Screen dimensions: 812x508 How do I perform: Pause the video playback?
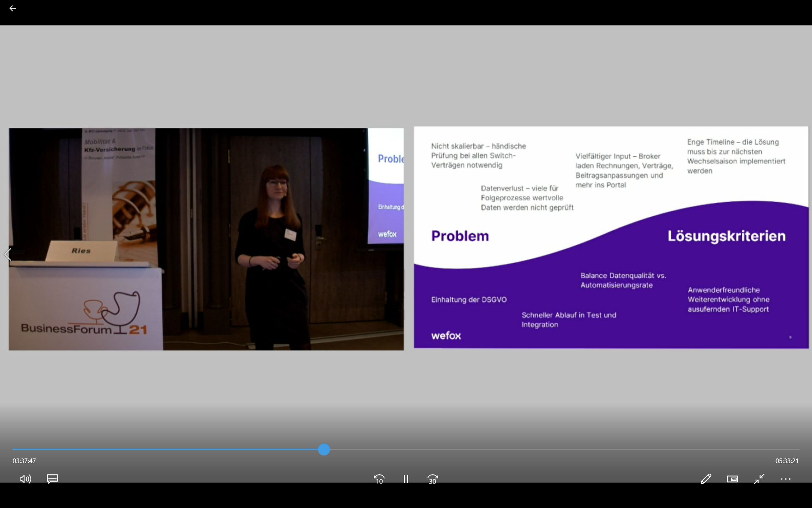point(406,479)
